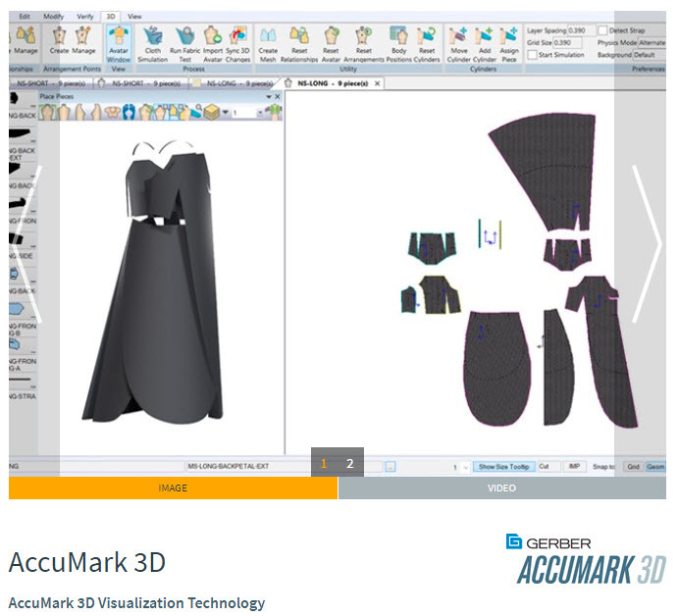Switch to first NS-SHORT 9 piece(s) tab
The image size is (678, 616).
(x=51, y=83)
